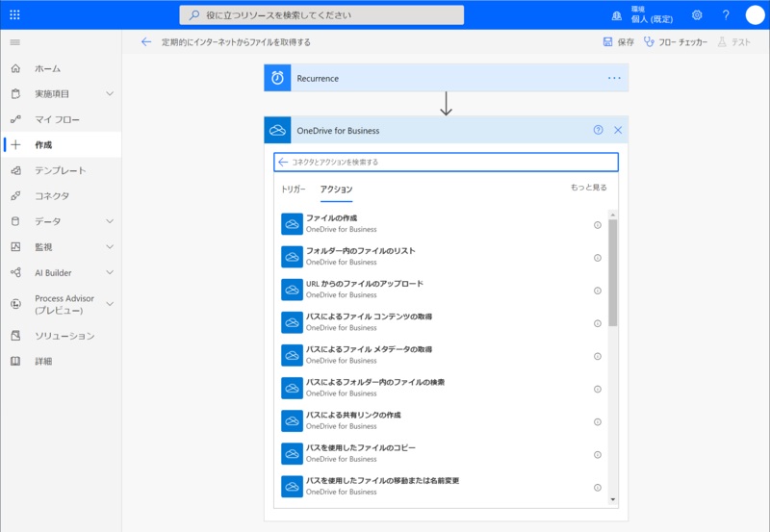770x532 pixels.
Task: Open マイ フロー in sidebar
Action: 57,119
